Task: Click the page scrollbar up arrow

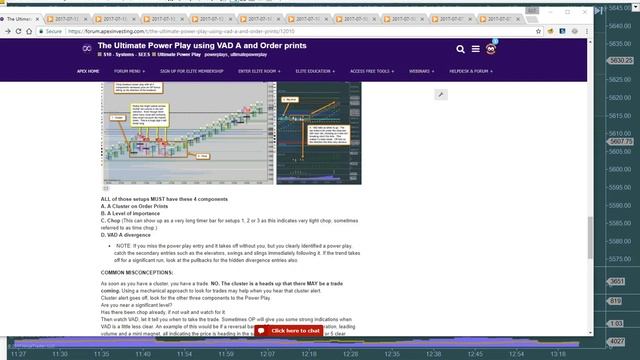Action: tap(590, 42)
